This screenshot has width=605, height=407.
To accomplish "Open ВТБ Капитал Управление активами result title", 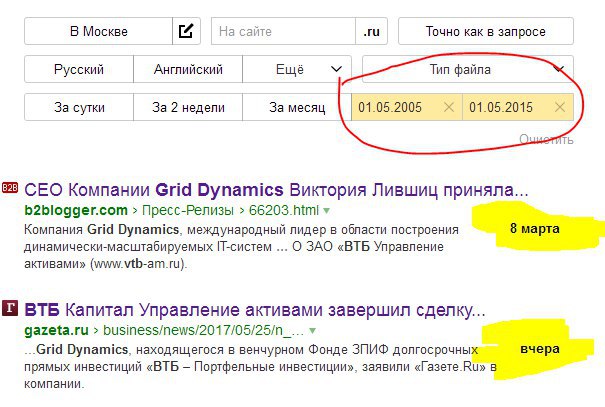I will pos(255,310).
